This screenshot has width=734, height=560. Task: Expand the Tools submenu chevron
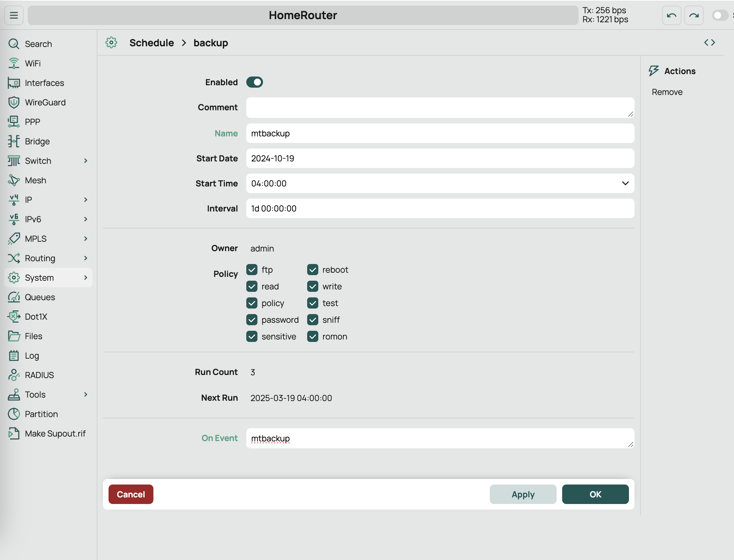pos(86,394)
